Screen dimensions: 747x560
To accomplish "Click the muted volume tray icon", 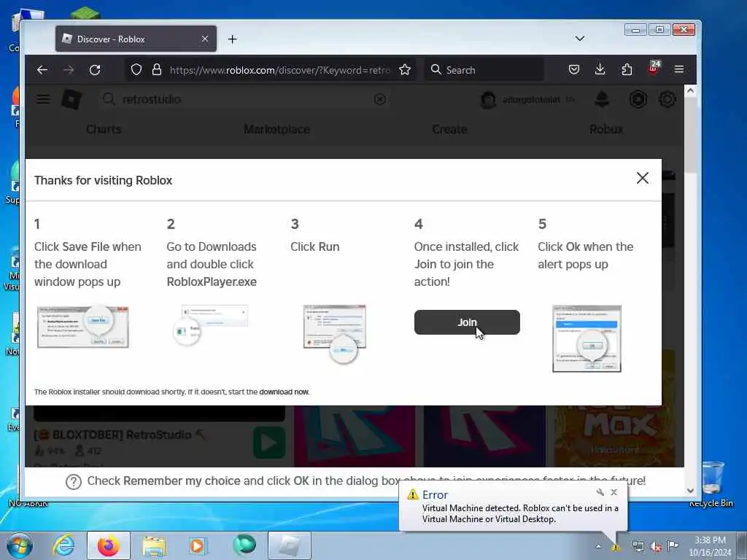I will 656,546.
